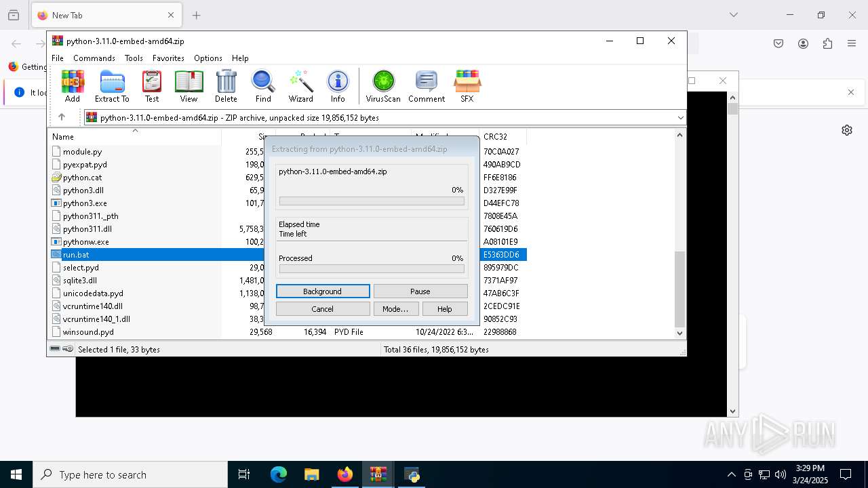Open Firefox hamburger application menu
The height and width of the screenshot is (488, 868).
[x=852, y=43]
